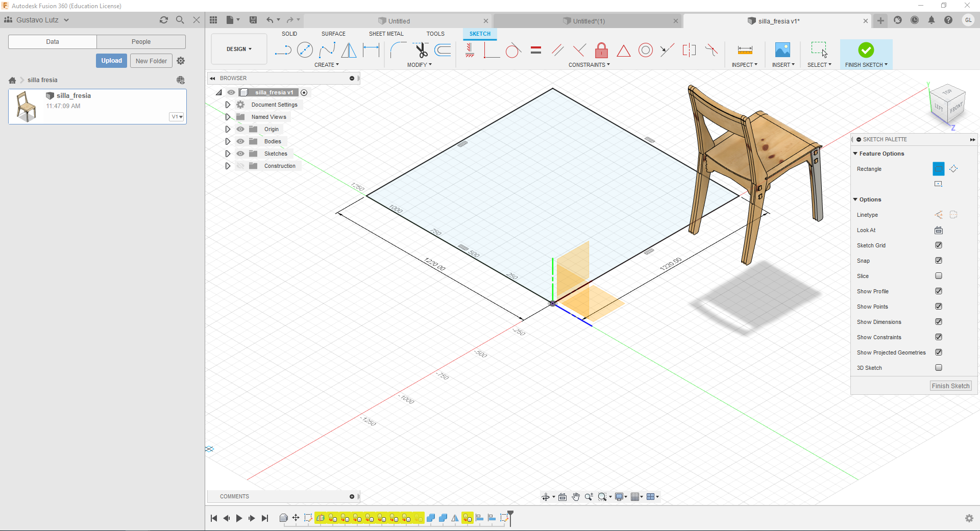980x531 pixels.
Task: Apply the Concentric constraint
Action: 646,50
